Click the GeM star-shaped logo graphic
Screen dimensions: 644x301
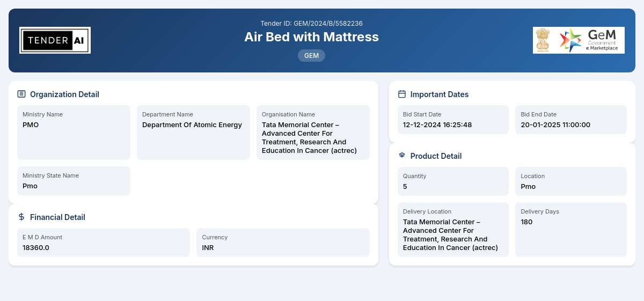(x=570, y=40)
